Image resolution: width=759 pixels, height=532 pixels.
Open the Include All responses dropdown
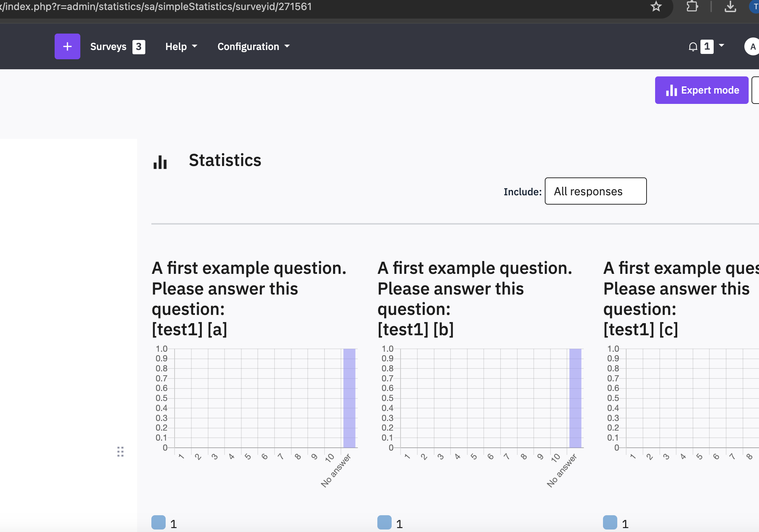coord(595,191)
